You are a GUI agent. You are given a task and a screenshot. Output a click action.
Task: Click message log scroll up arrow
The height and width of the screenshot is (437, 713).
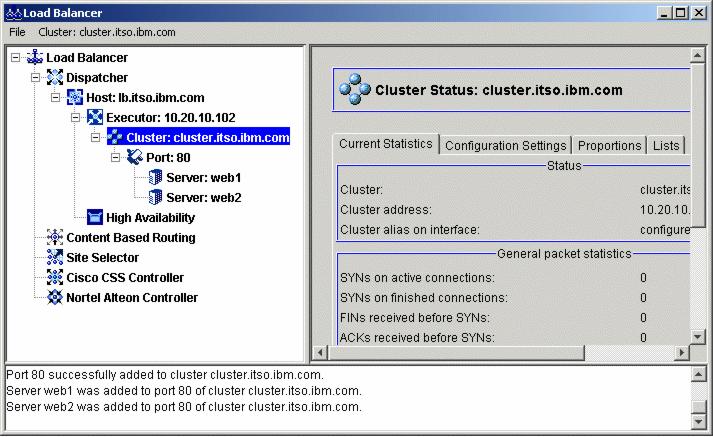[x=698, y=375]
